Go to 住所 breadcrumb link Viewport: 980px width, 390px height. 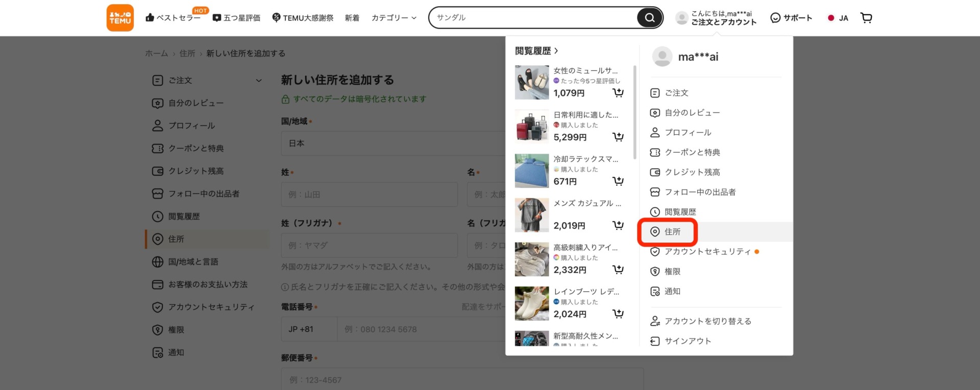tap(187, 53)
